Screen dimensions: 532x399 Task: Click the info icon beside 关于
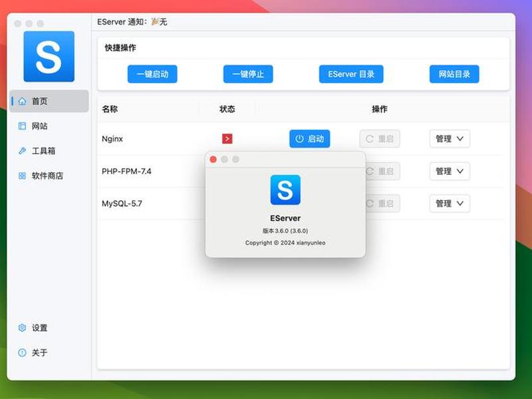point(22,352)
